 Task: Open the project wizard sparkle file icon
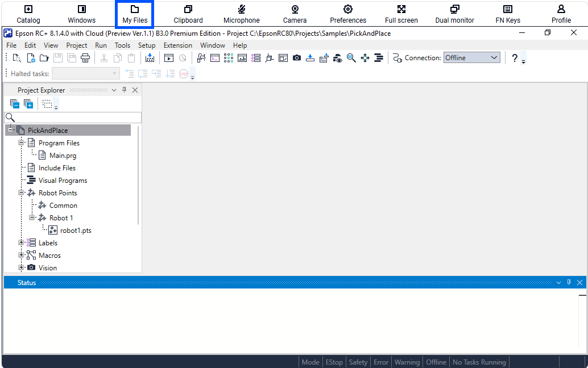click(x=17, y=58)
